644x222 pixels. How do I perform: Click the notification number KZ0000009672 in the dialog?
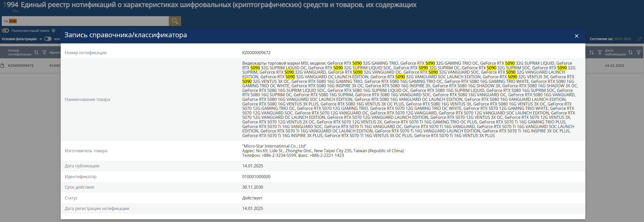pos(256,53)
